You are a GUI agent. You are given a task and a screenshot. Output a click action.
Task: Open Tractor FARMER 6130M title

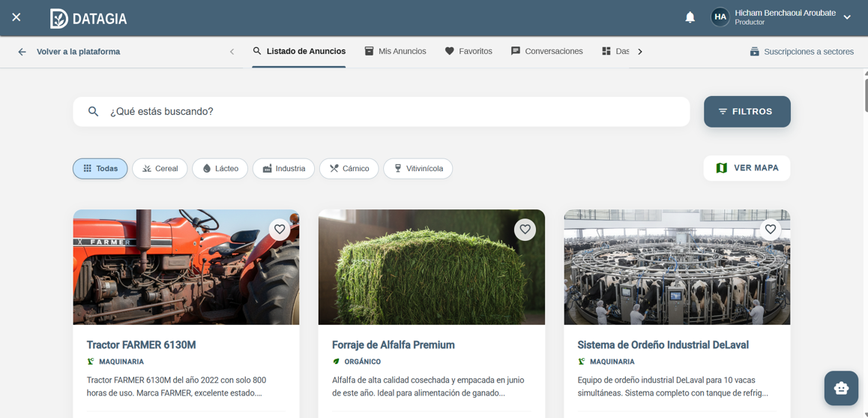141,344
